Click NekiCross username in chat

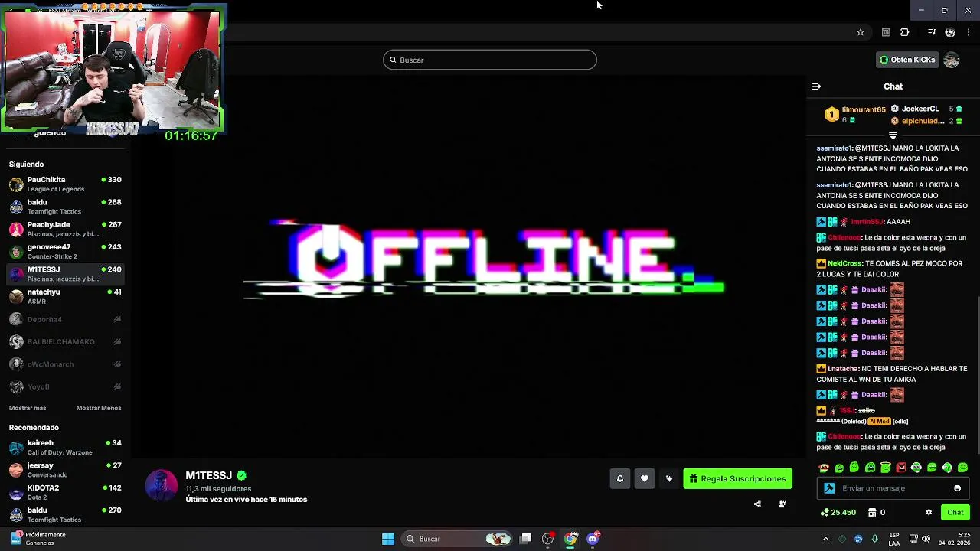tap(844, 263)
